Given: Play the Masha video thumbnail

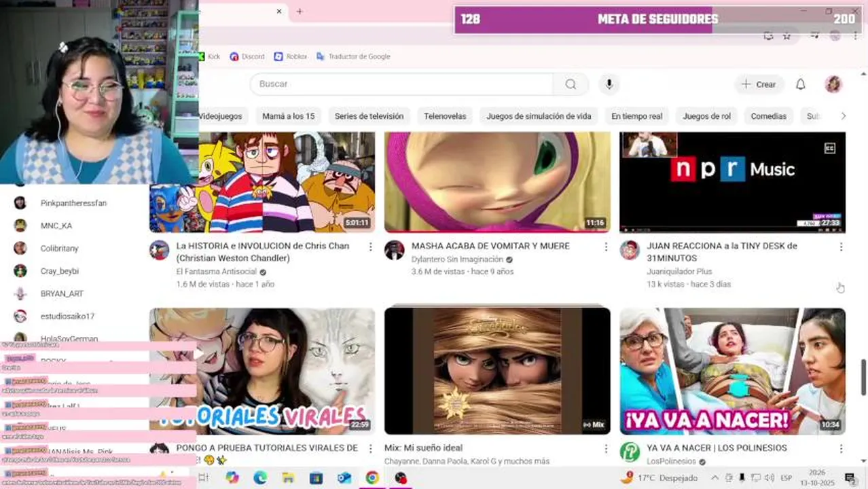Looking at the screenshot, I should point(497,182).
